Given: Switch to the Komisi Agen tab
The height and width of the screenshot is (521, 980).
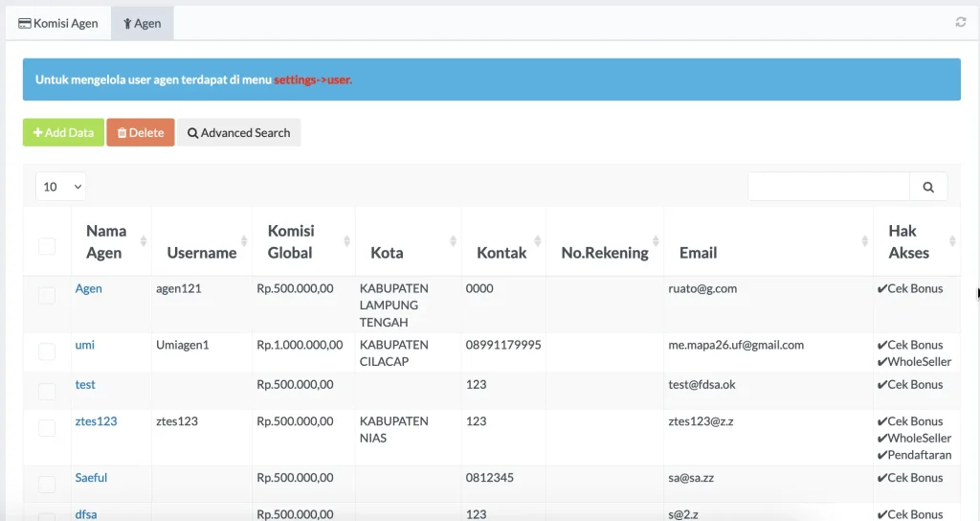Looking at the screenshot, I should coord(58,23).
